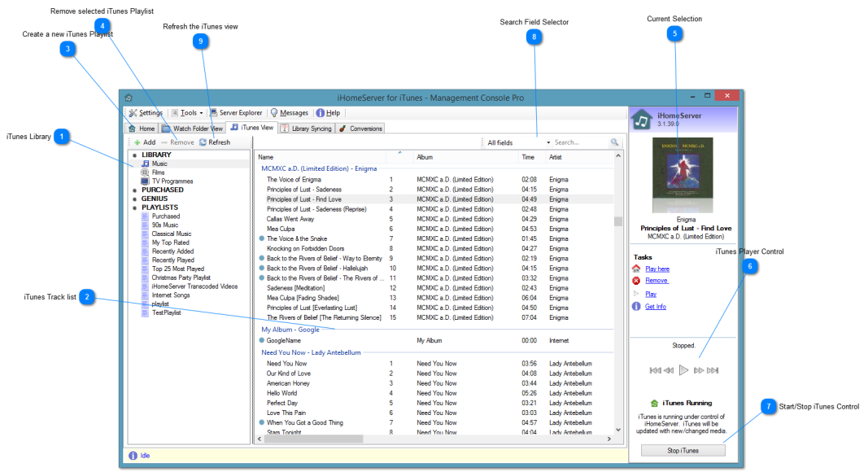Switch to the Watch Folder View tab
Viewport: 868px width, 472px height.
pos(193,129)
